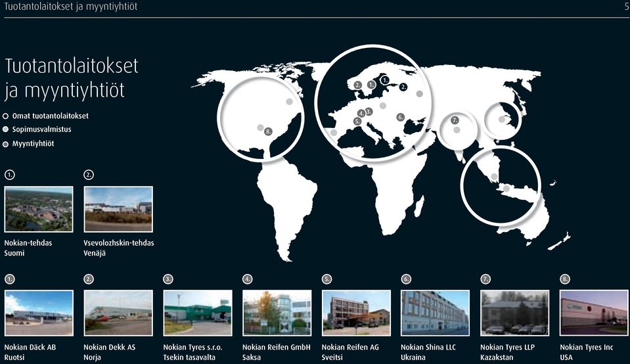Screen dimensions: 630x364
Task: Click badge 2 above the Nokian Dekk AS photo
Action: [89, 279]
